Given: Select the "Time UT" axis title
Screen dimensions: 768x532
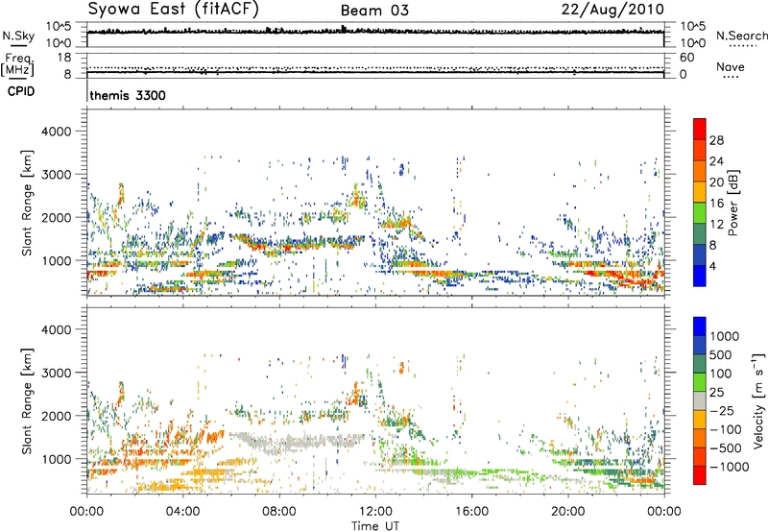Looking at the screenshot, I should (375, 526).
